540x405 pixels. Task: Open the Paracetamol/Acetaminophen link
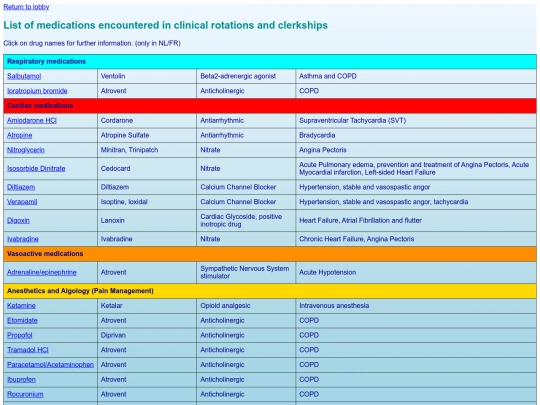50,365
